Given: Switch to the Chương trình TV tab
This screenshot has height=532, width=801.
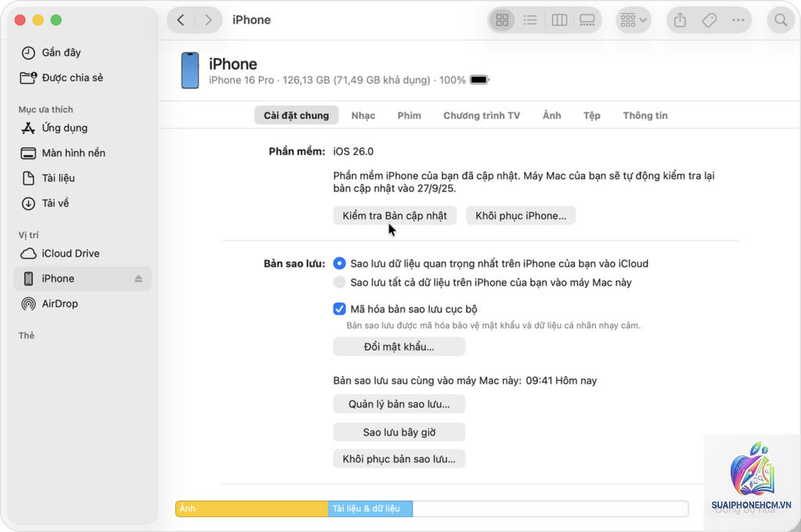Looking at the screenshot, I should pos(482,116).
